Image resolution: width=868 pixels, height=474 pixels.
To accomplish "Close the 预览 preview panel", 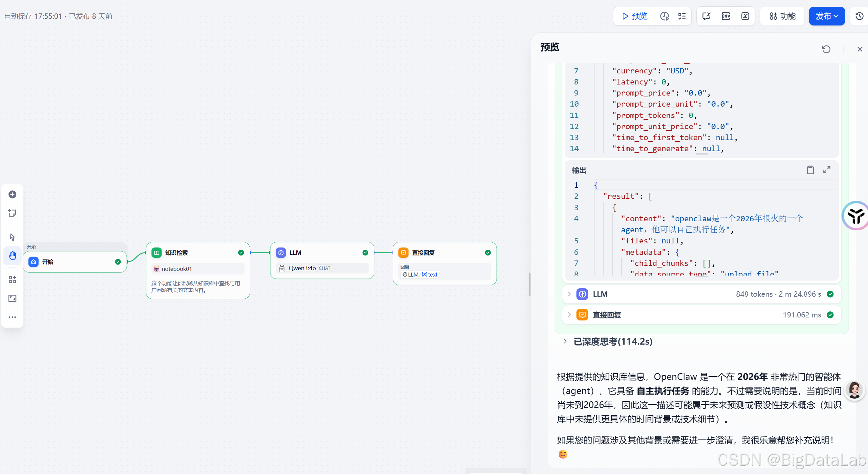I will pyautogui.click(x=860, y=49).
